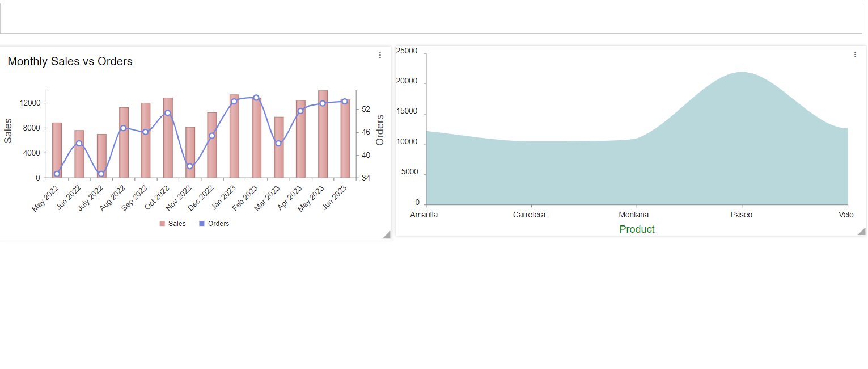The image size is (868, 369).
Task: Toggle the Orders series legend label
Action: pos(218,224)
